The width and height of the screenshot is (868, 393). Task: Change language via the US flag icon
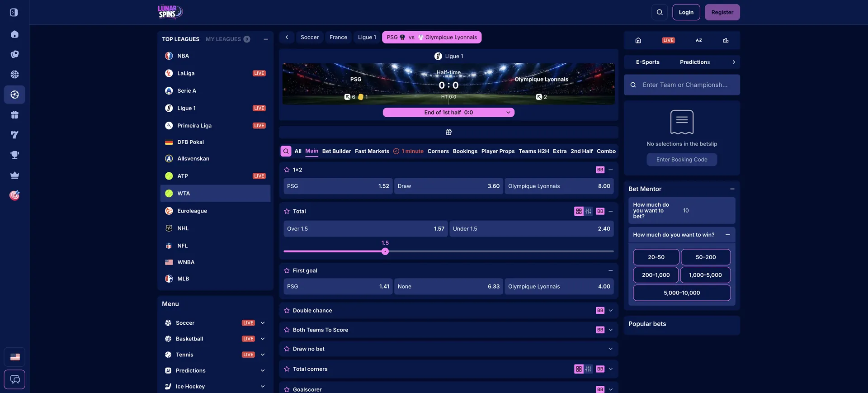click(14, 357)
